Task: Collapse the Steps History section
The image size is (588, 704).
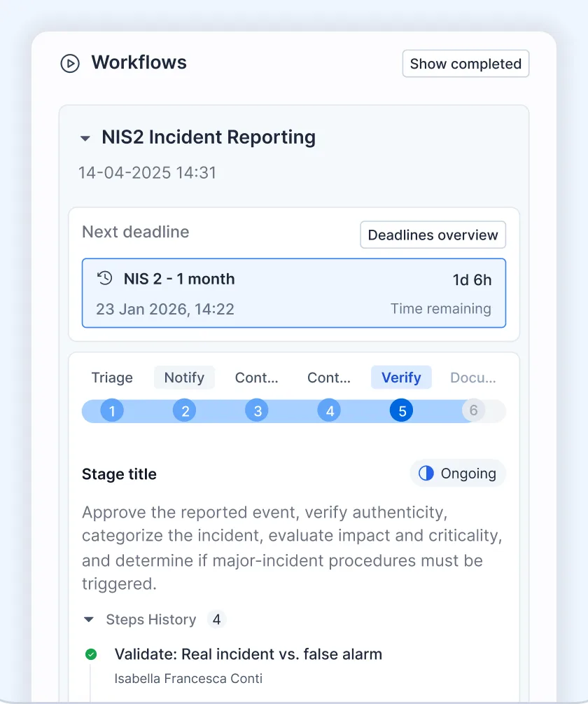Action: click(x=89, y=620)
